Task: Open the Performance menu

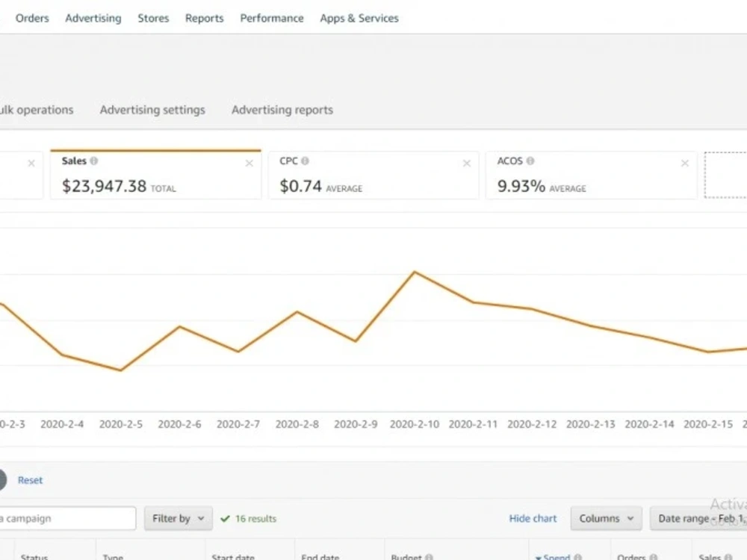Action: coord(272,18)
